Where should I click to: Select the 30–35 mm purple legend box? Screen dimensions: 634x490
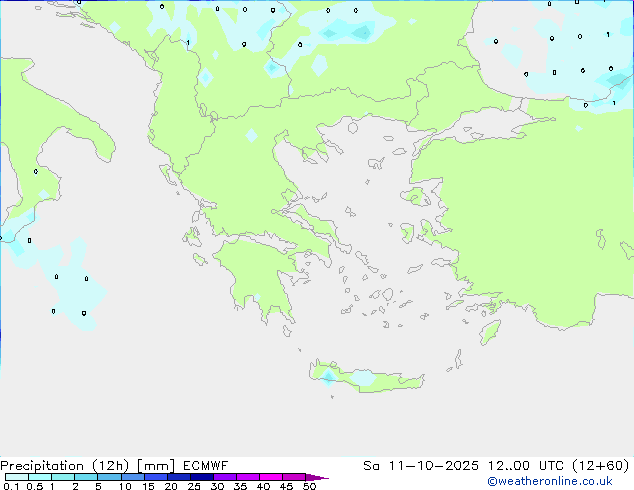(225, 477)
